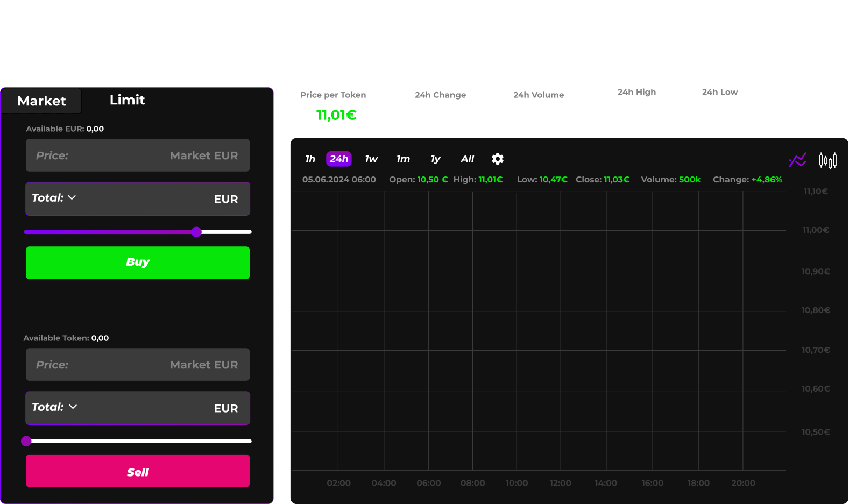
Task: Expand the Total dropdown in sell section
Action: tap(54, 407)
